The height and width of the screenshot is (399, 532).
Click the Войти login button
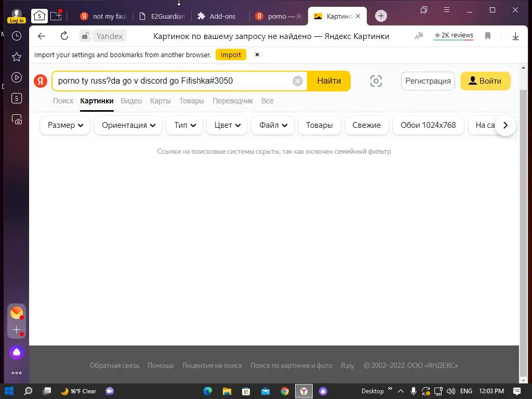[485, 81]
